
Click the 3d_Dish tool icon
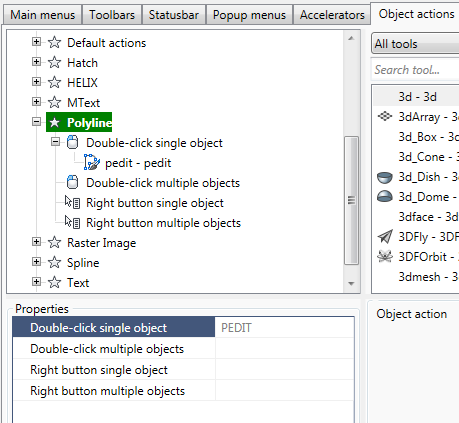point(385,177)
